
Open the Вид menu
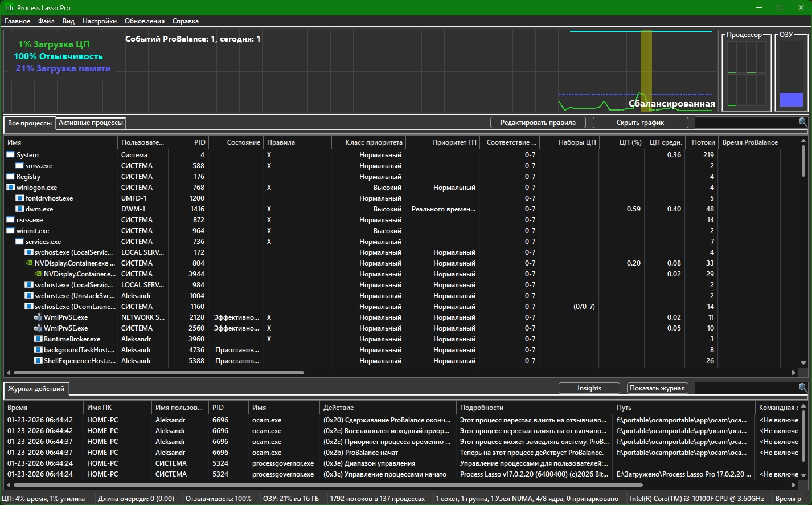(x=68, y=21)
